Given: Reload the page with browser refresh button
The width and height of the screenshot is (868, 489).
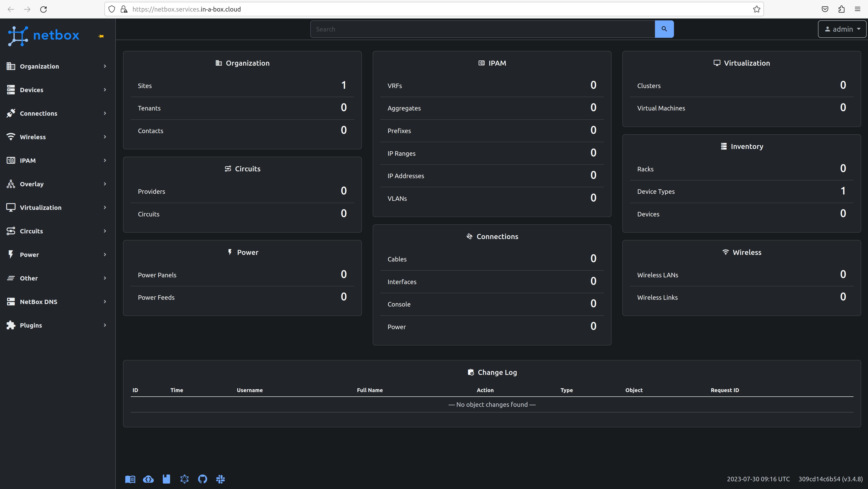Looking at the screenshot, I should tap(43, 9).
